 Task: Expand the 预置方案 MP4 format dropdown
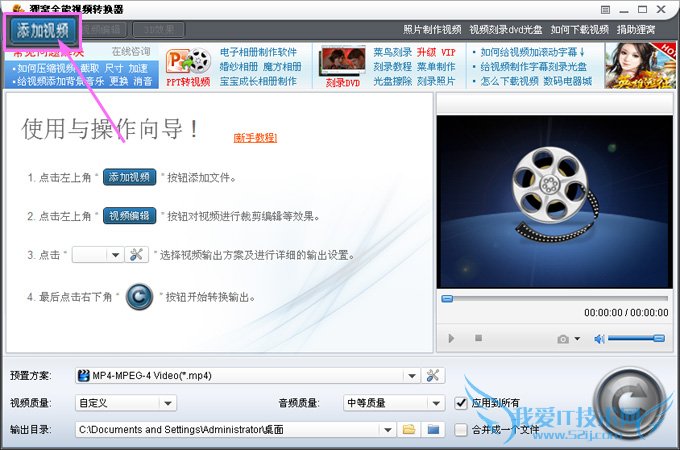(412, 376)
